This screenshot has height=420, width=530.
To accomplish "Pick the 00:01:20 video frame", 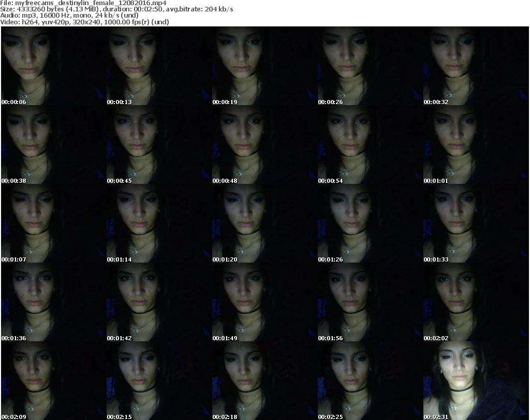I will [264, 224].
